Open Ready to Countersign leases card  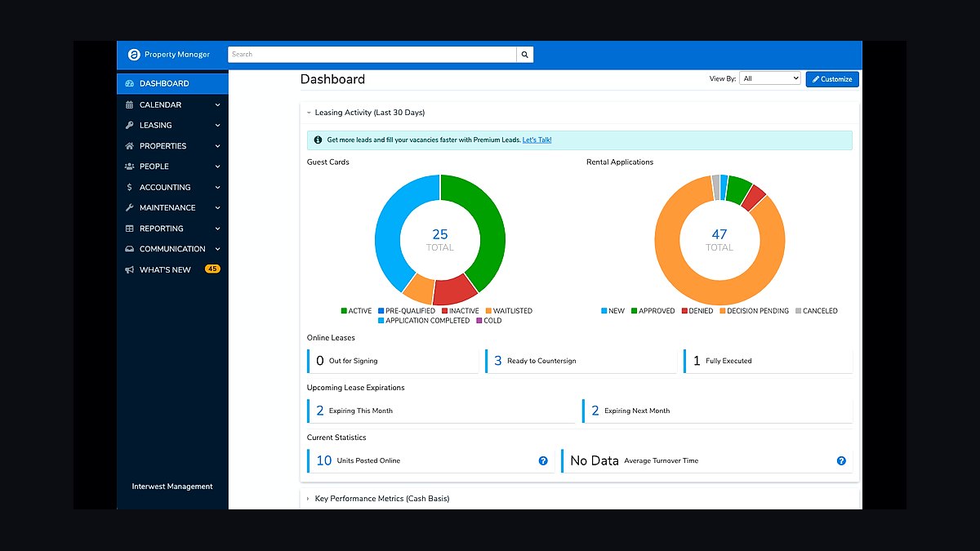pos(581,361)
